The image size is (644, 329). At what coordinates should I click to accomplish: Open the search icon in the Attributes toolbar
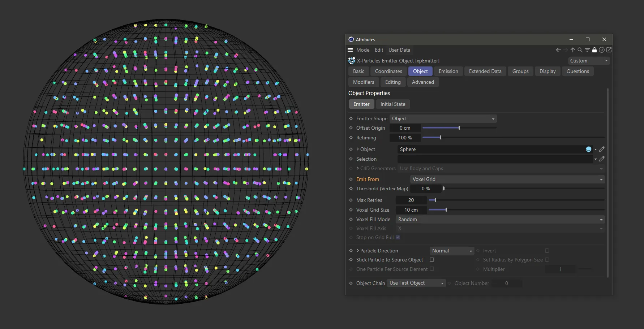coord(580,50)
